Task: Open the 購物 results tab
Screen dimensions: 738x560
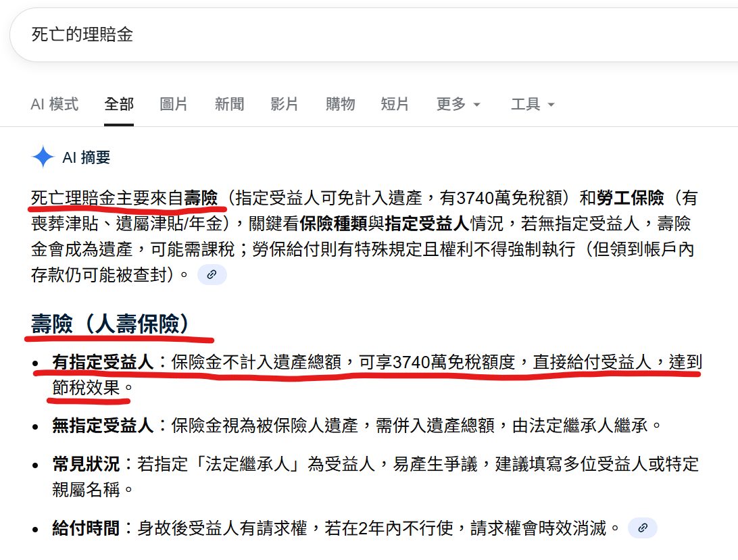Action: pyautogui.click(x=340, y=104)
